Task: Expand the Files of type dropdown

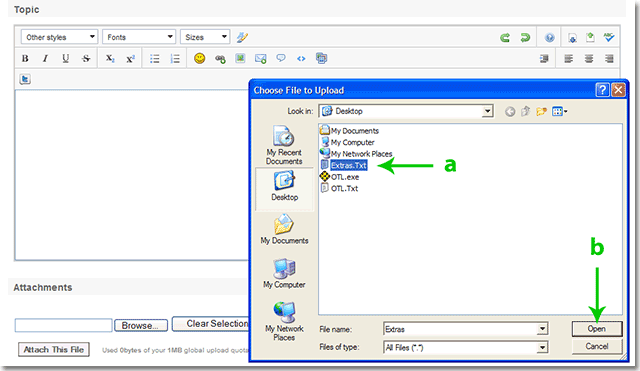Action: click(542, 347)
